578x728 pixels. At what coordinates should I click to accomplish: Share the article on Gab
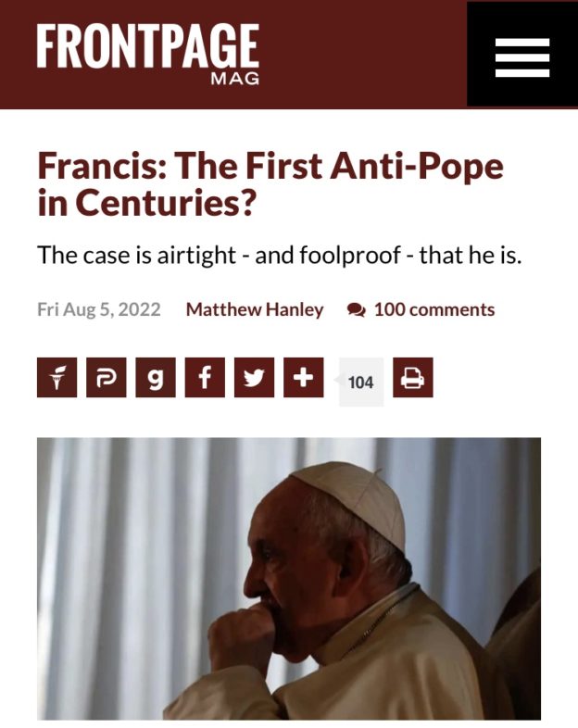pos(156,378)
